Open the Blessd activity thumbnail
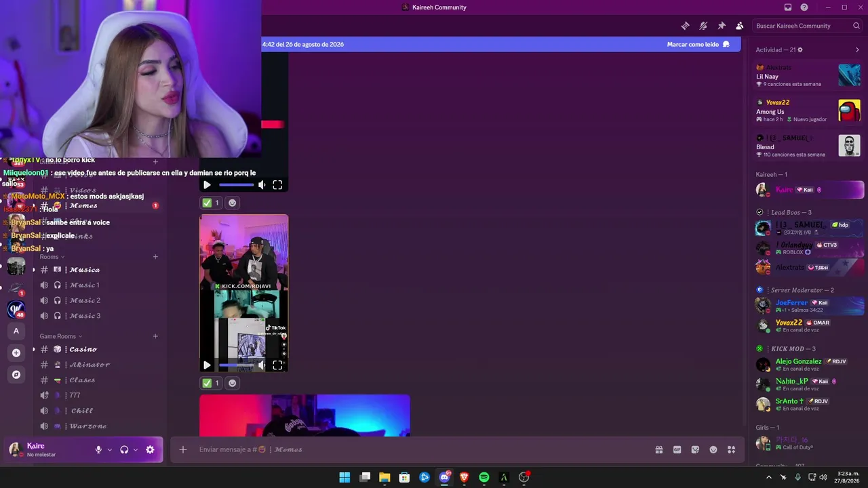Viewport: 868px width, 488px height. click(849, 146)
